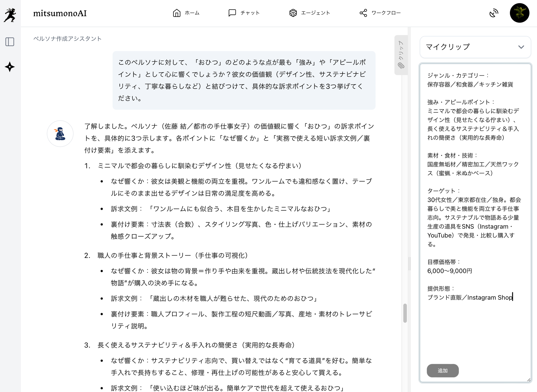Go to the エージェント menu item

click(x=315, y=13)
